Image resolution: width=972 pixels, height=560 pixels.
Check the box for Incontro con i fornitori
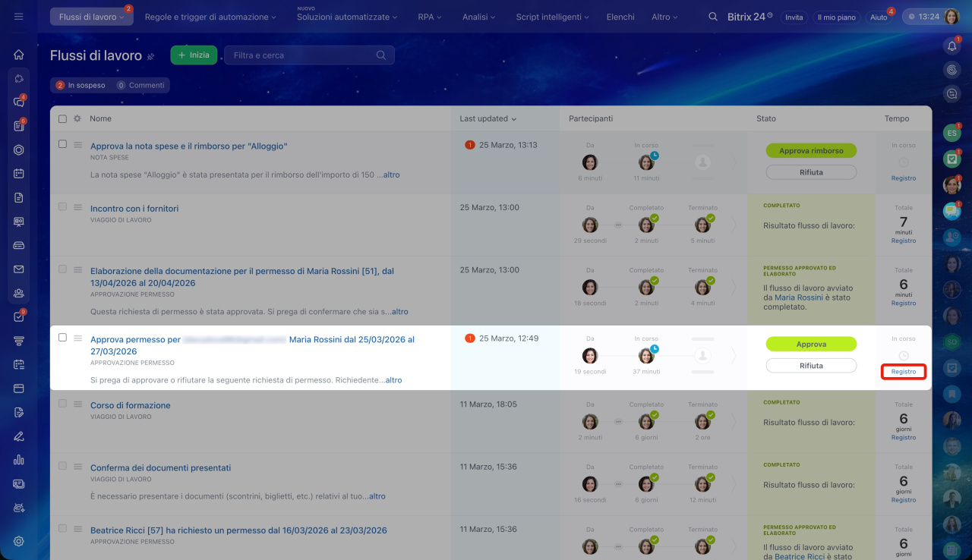pyautogui.click(x=63, y=207)
